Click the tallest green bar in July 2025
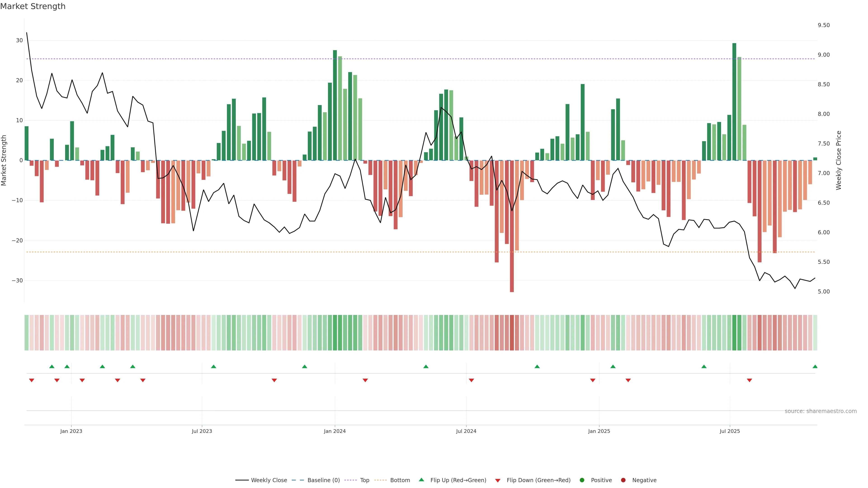Viewport: 868px width, 488px height. tap(734, 101)
